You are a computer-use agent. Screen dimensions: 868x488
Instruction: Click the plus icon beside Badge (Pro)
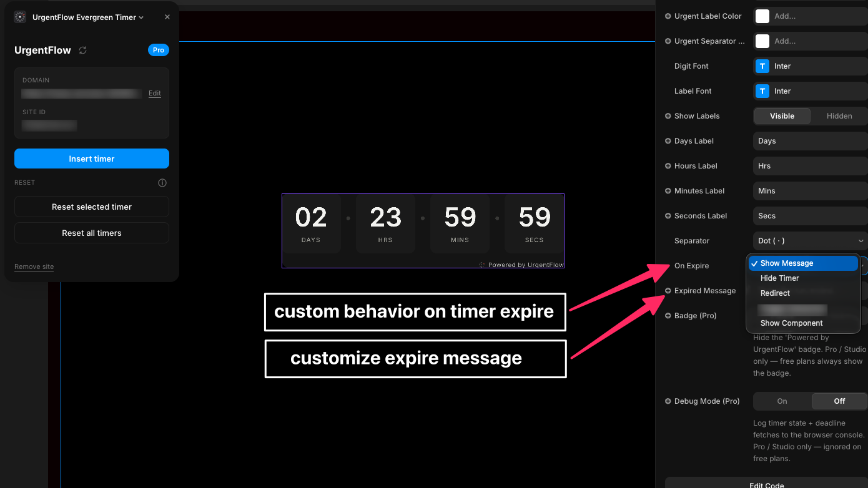[x=668, y=316]
